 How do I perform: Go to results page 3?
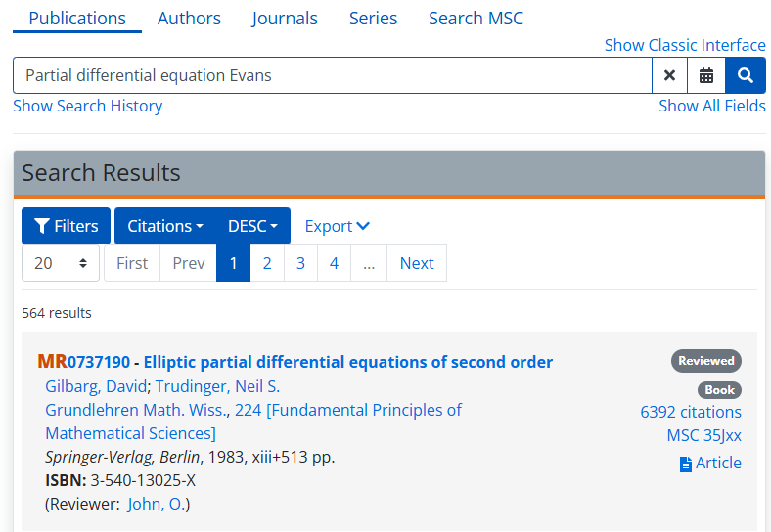click(x=300, y=263)
